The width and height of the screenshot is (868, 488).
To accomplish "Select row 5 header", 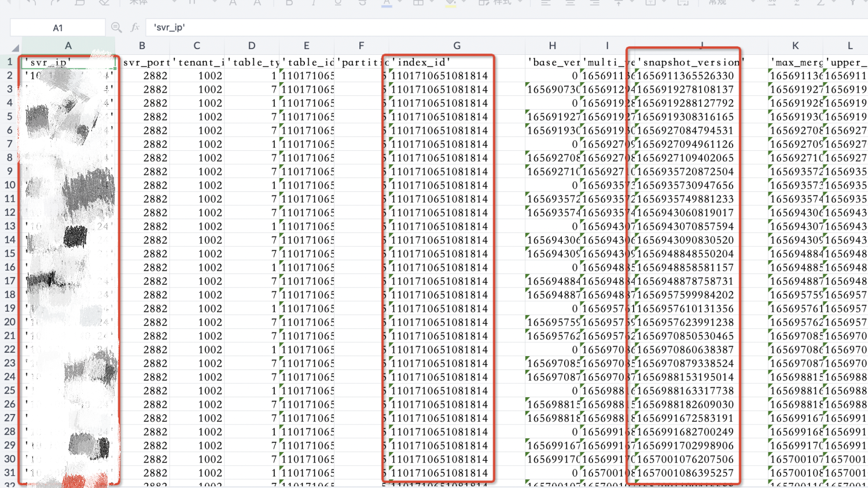I will click(x=10, y=116).
